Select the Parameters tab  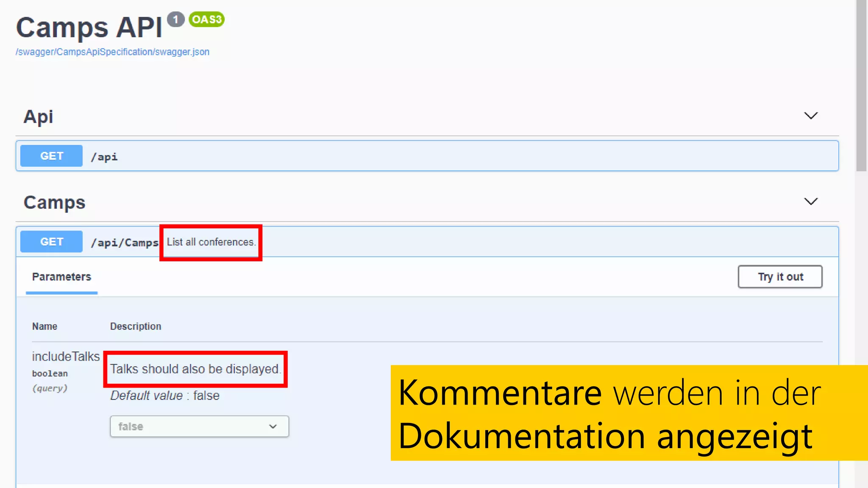click(61, 277)
